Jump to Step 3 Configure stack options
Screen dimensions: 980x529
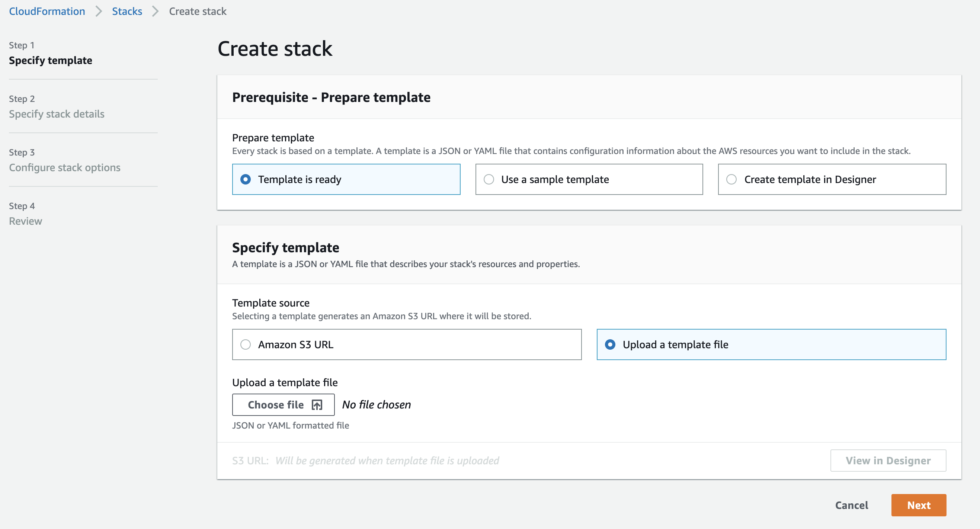pos(64,168)
